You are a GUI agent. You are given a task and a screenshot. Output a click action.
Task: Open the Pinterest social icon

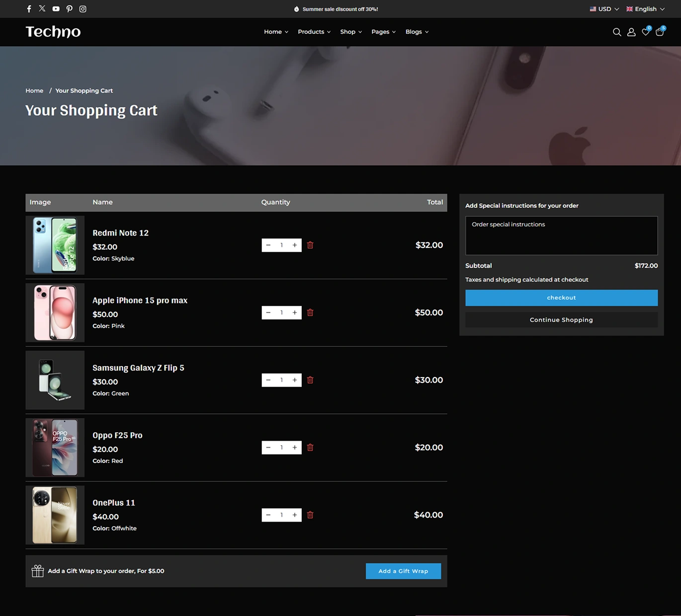tap(69, 9)
